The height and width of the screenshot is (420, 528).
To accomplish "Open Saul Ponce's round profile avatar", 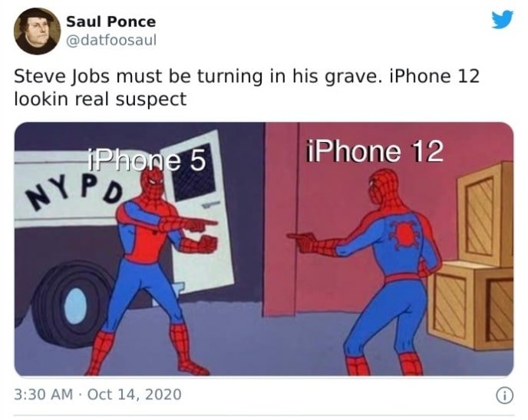I will coord(37,31).
